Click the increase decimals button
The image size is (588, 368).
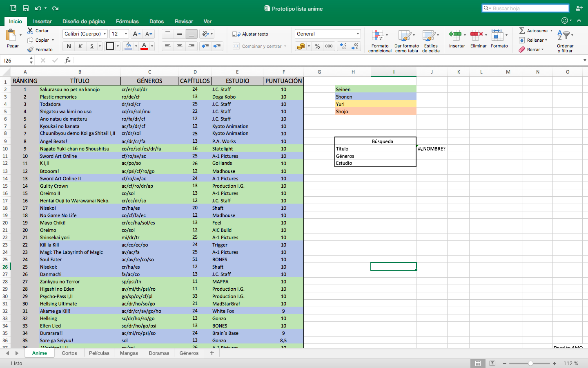pos(343,46)
